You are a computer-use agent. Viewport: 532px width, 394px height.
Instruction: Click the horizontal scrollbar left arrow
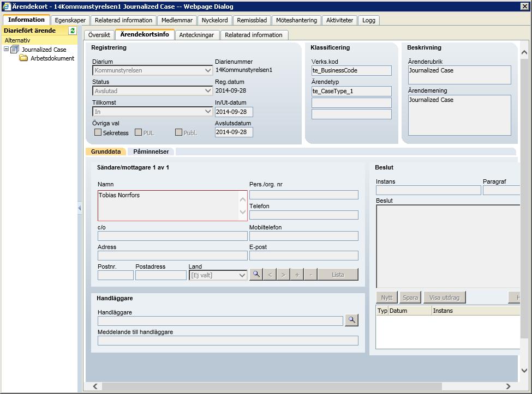95,386
